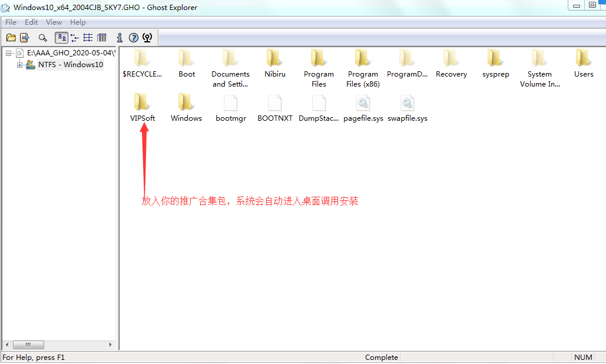The width and height of the screenshot is (606, 364).
Task: Click the NUM status bar indicator
Action: (583, 358)
